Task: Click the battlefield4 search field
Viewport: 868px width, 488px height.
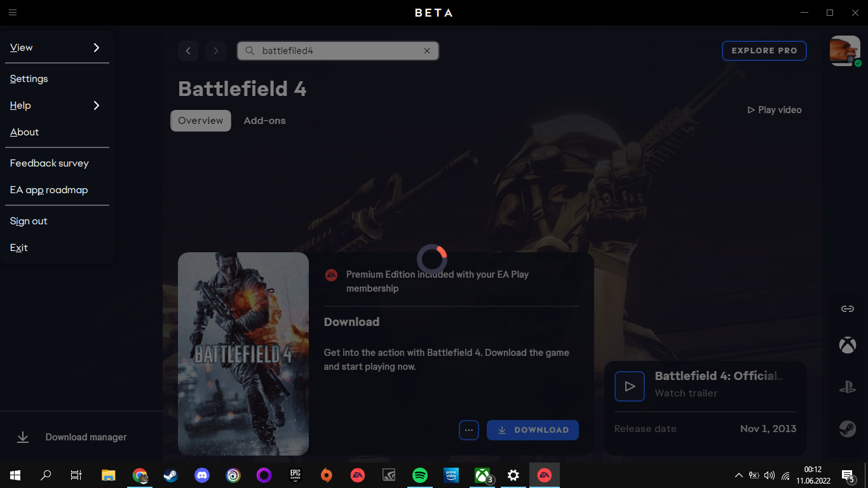Action: click(338, 51)
